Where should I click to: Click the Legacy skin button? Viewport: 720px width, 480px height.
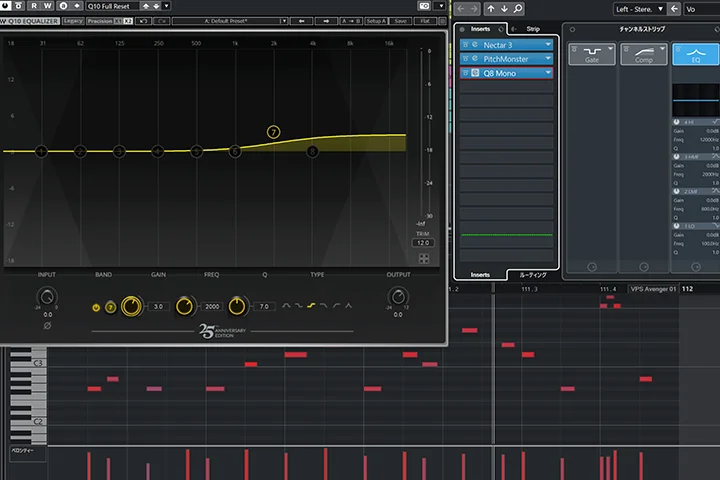[x=73, y=21]
